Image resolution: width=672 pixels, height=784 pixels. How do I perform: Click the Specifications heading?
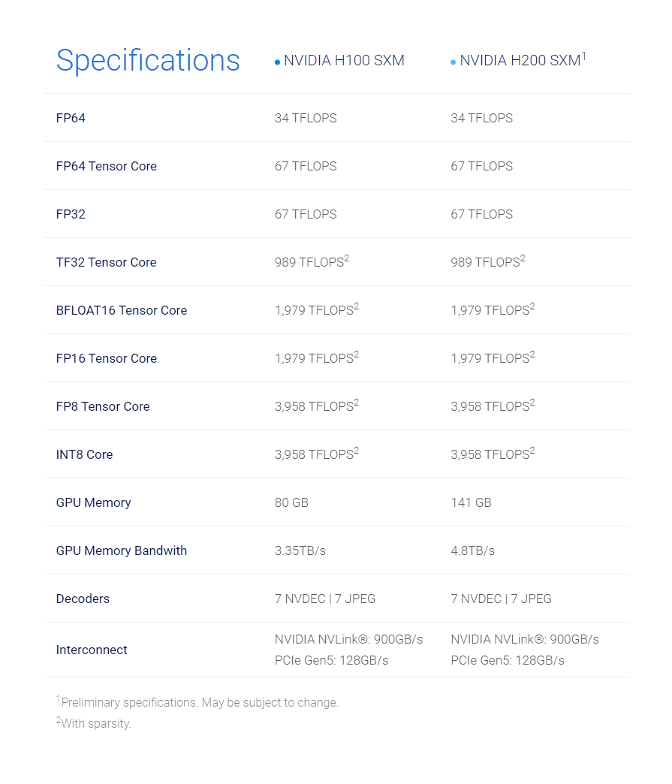[148, 60]
